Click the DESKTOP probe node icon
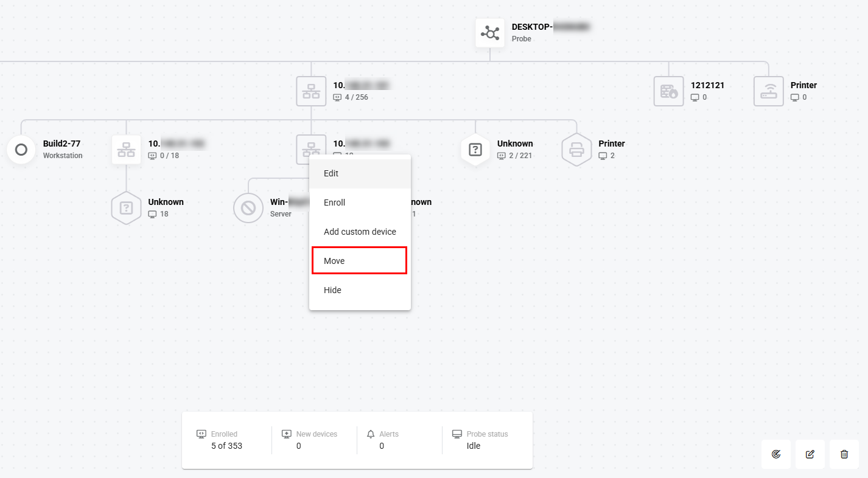868x478 pixels. (x=490, y=33)
